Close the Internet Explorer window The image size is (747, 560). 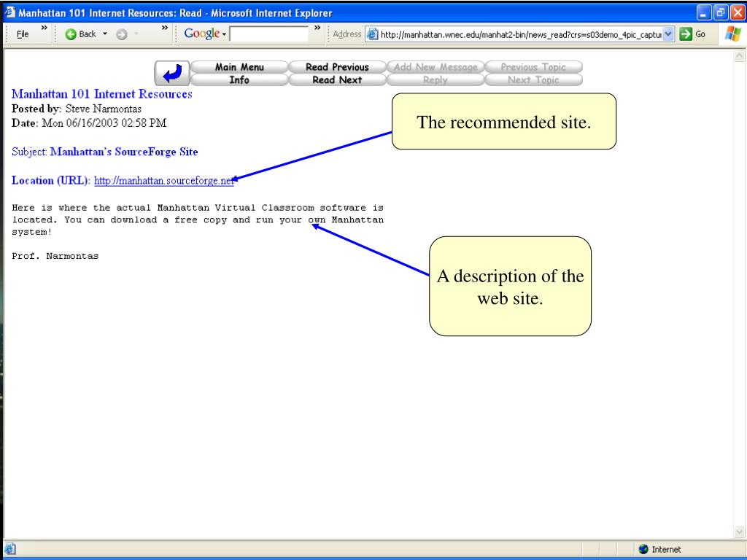point(737,12)
